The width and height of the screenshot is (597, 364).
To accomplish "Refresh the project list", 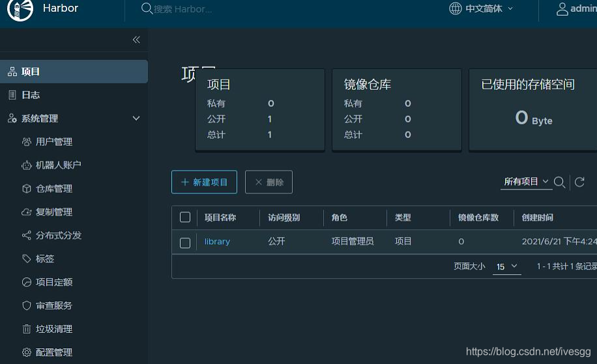I will point(579,182).
